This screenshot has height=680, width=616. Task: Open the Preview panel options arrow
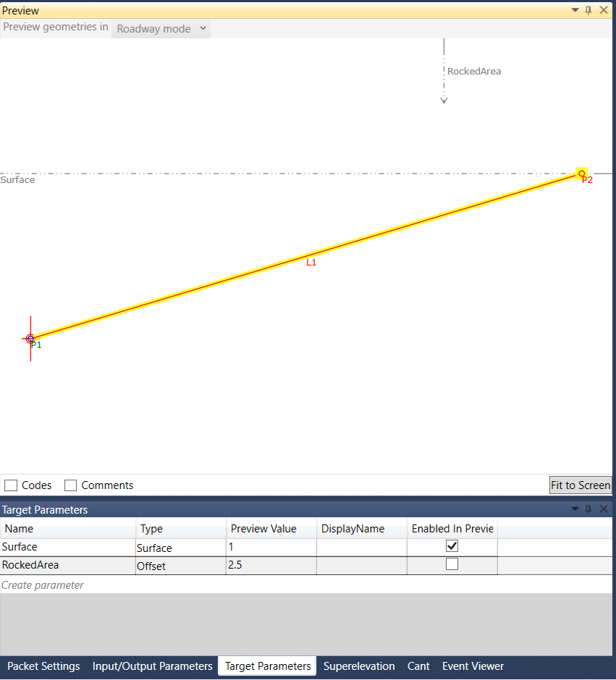click(574, 9)
